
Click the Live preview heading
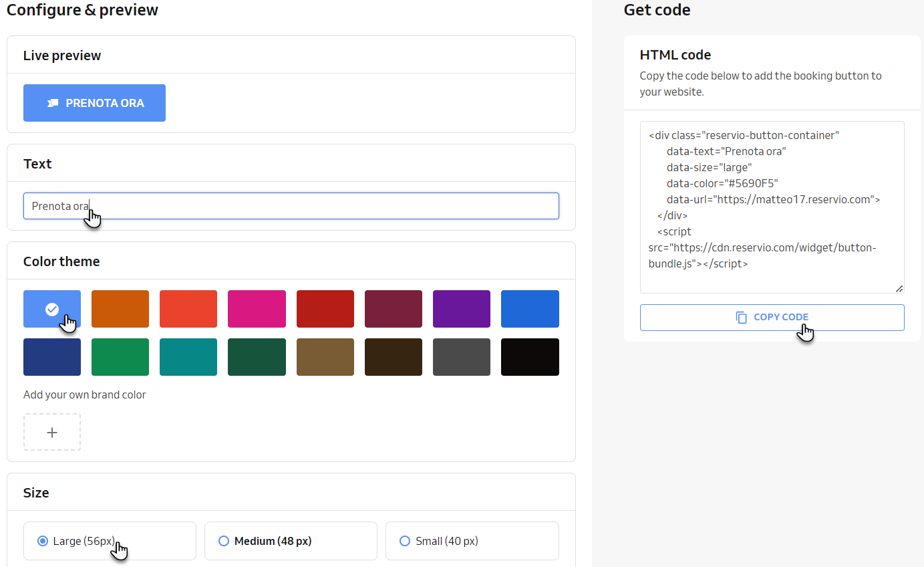62,55
